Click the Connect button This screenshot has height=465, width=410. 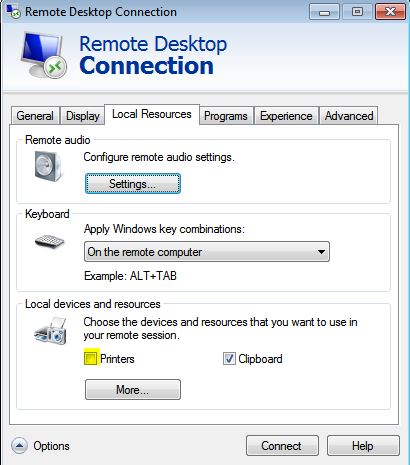point(282,445)
